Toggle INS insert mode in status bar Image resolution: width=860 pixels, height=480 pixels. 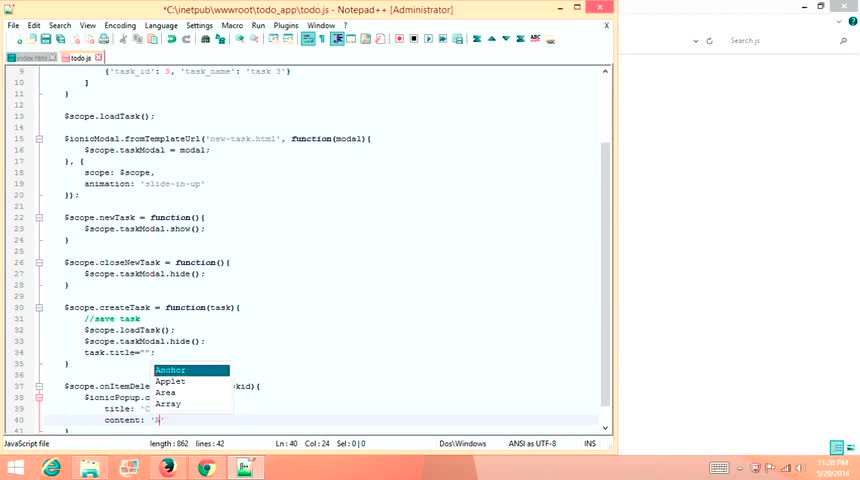[590, 443]
